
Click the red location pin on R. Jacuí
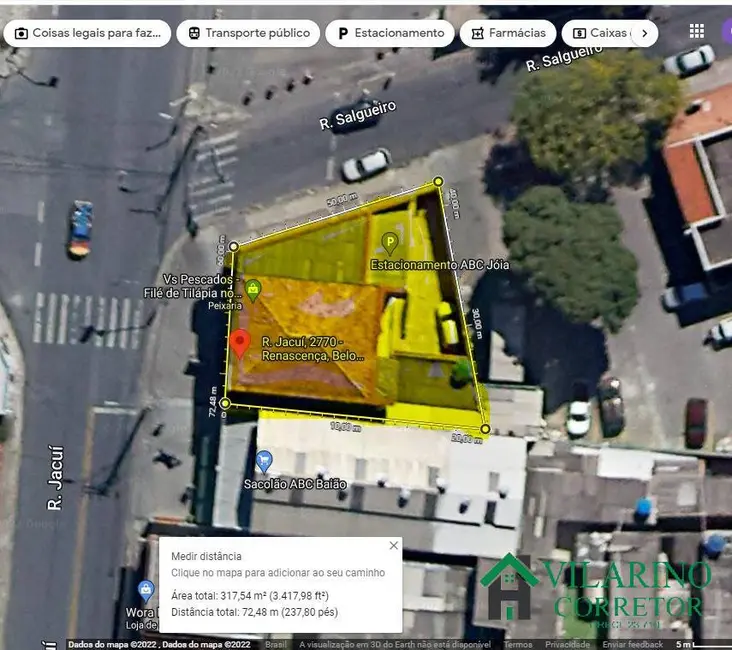[x=240, y=343]
